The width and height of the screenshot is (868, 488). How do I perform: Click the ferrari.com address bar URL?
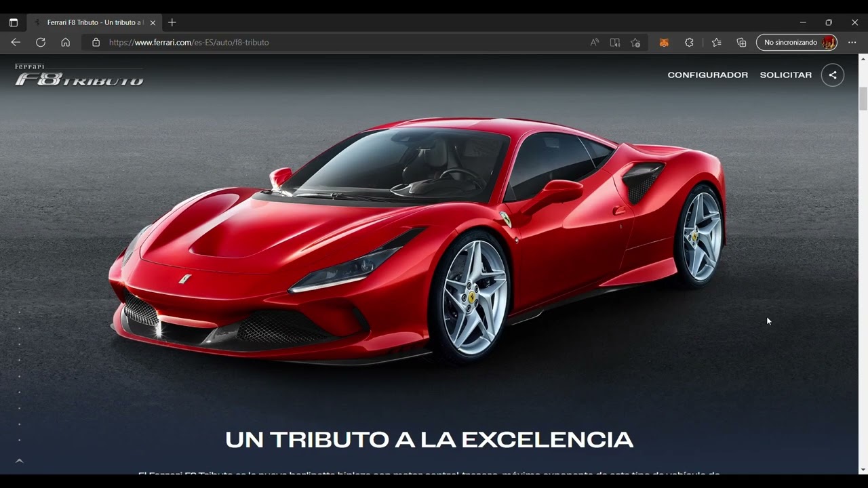189,42
